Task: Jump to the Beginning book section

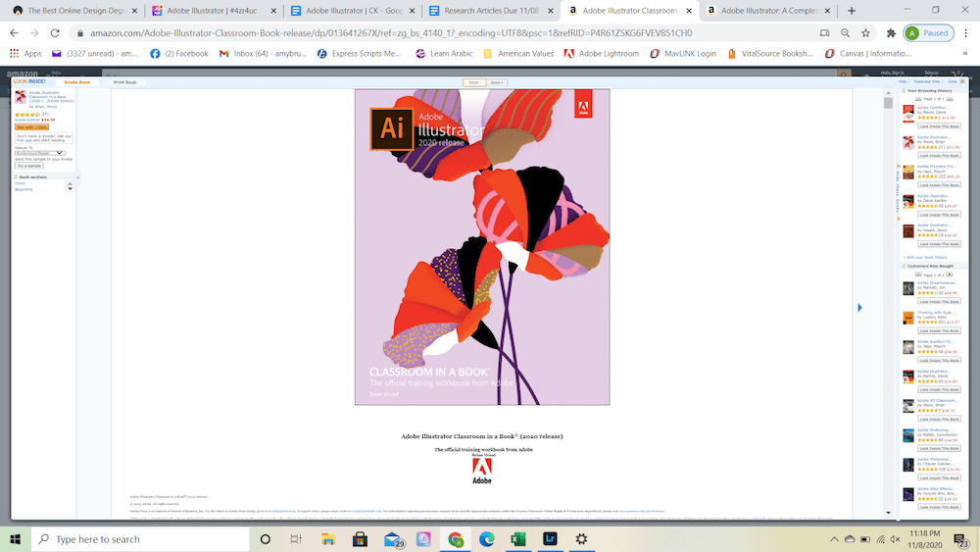Action: (x=24, y=189)
